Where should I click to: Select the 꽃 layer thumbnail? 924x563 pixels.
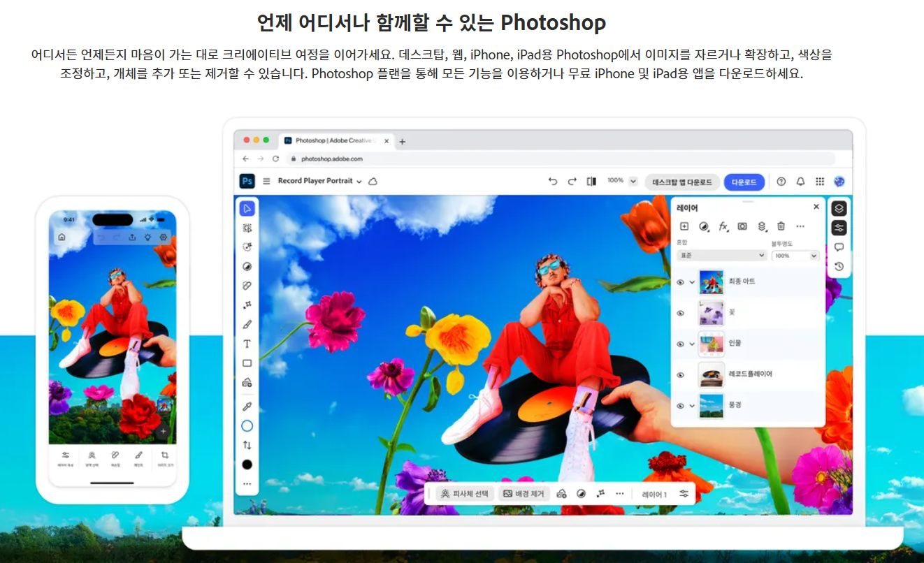point(712,313)
